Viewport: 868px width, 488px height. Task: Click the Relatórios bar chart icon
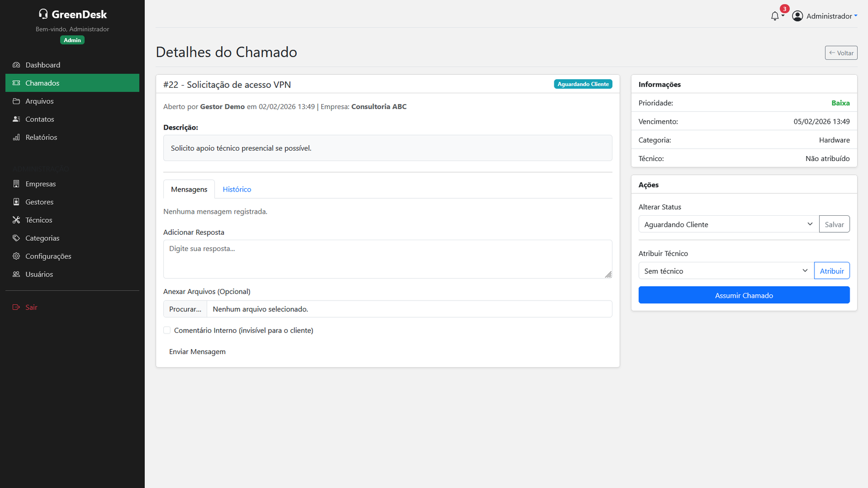[x=16, y=138]
